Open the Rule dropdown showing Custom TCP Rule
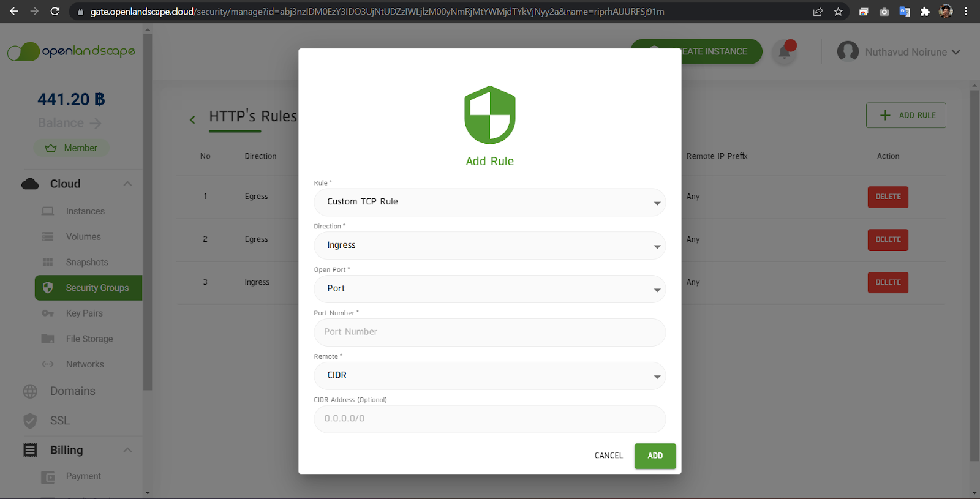The width and height of the screenshot is (980, 499). click(489, 202)
